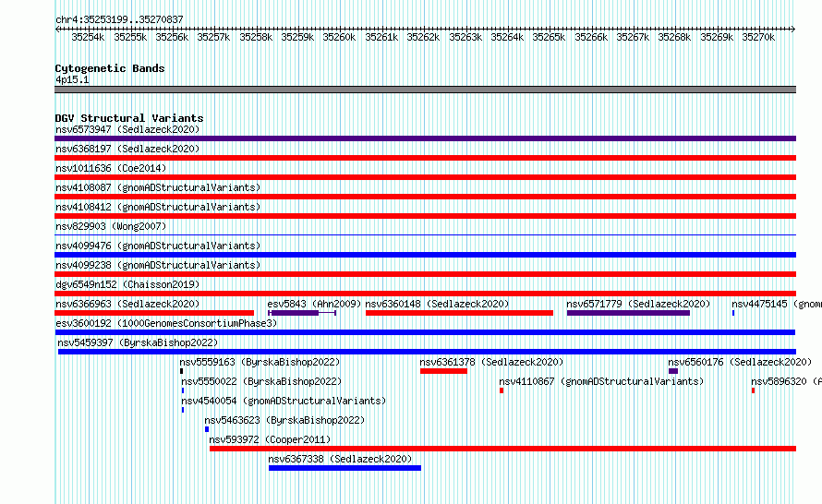Select thin blue line under nsv829903
Screen dimensions: 822x504
pyautogui.click(x=425, y=235)
